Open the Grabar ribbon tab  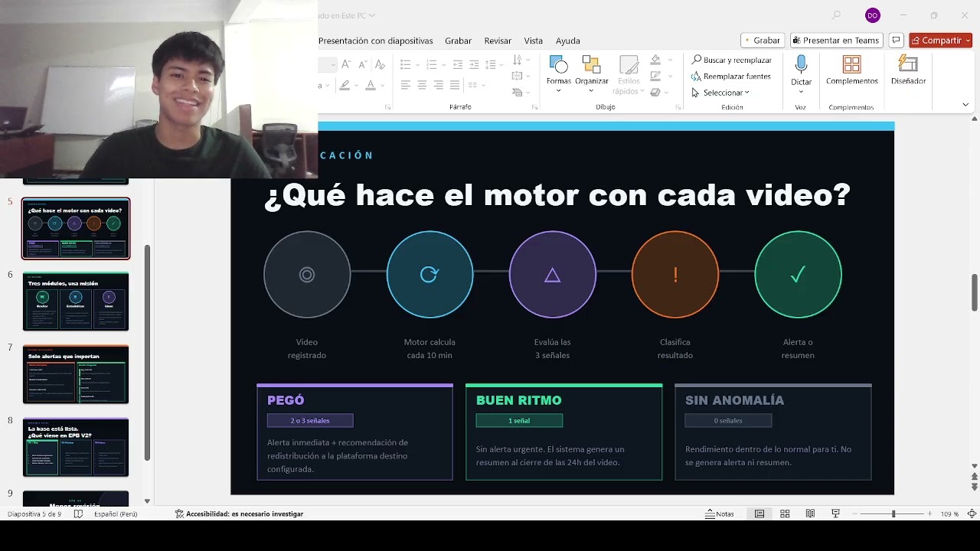click(458, 41)
